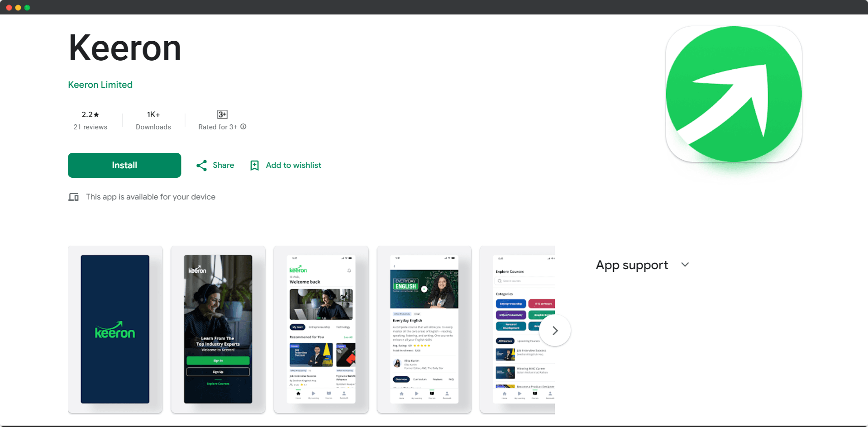
Task: Show next screenshots with right chevron
Action: [555, 331]
